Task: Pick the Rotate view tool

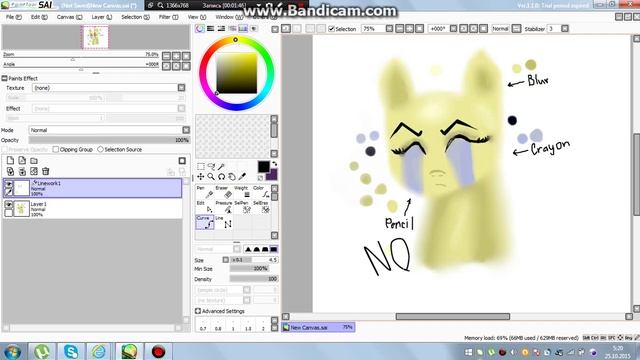Action: coord(221,177)
